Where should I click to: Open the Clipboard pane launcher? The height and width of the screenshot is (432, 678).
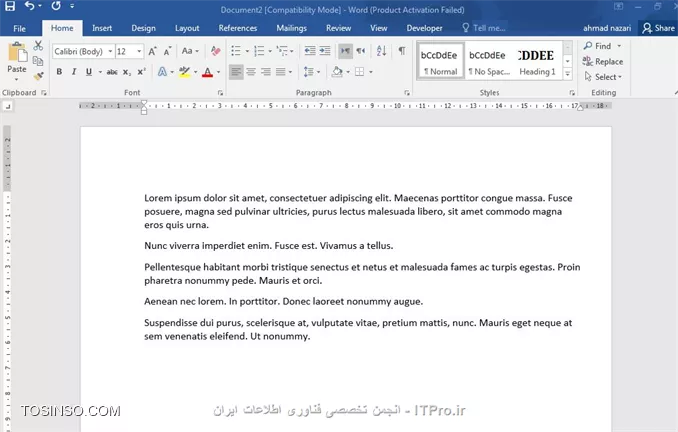tap(44, 93)
